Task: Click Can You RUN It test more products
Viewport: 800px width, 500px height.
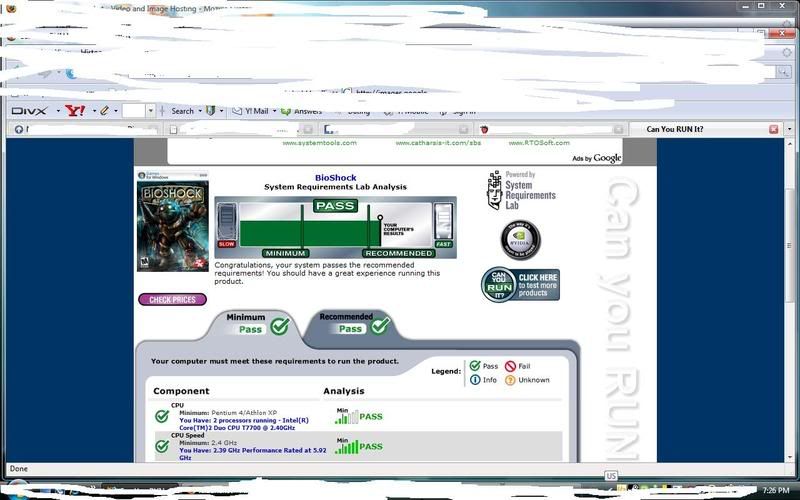Action: coord(520,285)
